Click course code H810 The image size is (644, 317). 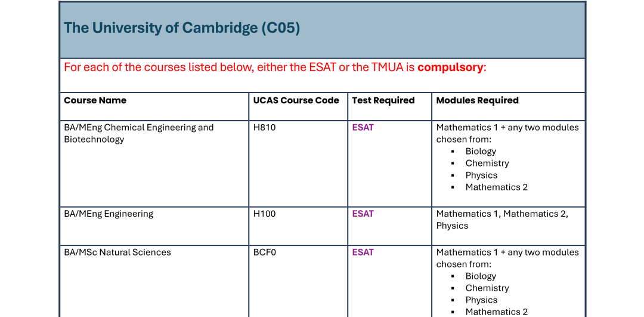coord(265,127)
